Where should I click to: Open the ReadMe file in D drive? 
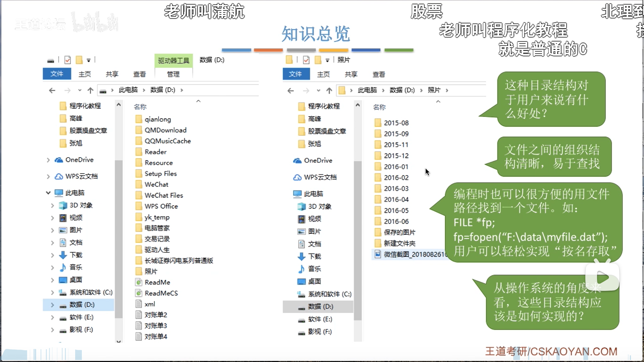[157, 282]
